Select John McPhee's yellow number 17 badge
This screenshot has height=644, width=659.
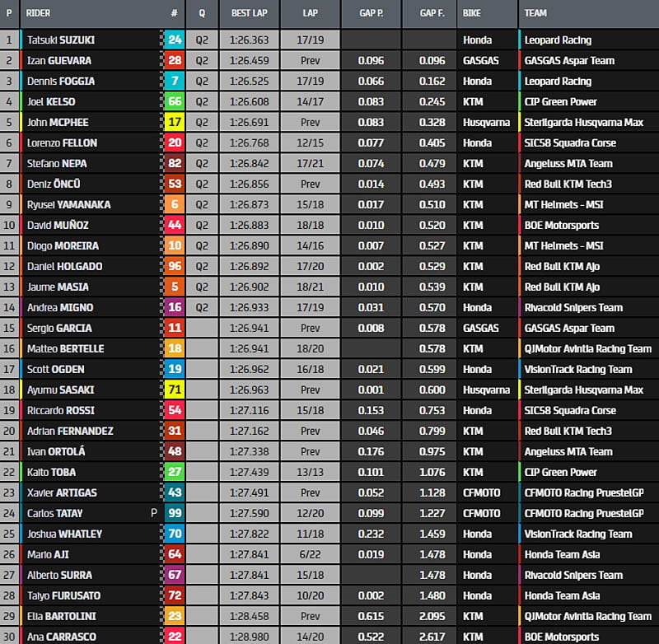[x=175, y=122]
